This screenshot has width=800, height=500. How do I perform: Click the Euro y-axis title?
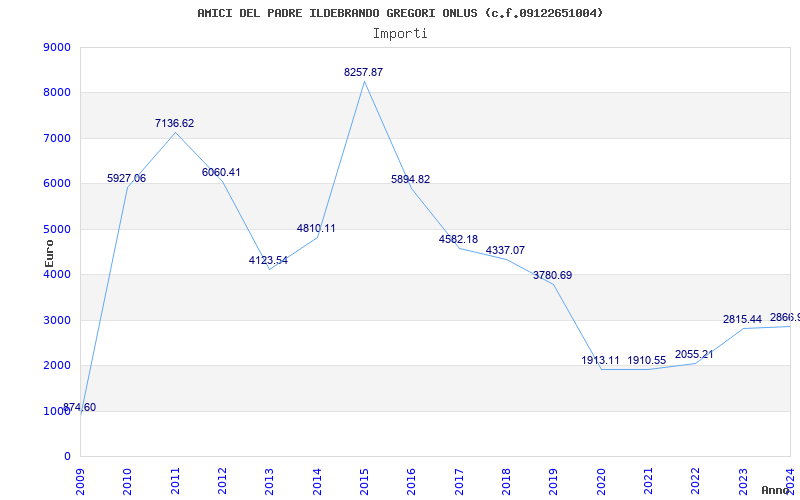pos(49,254)
